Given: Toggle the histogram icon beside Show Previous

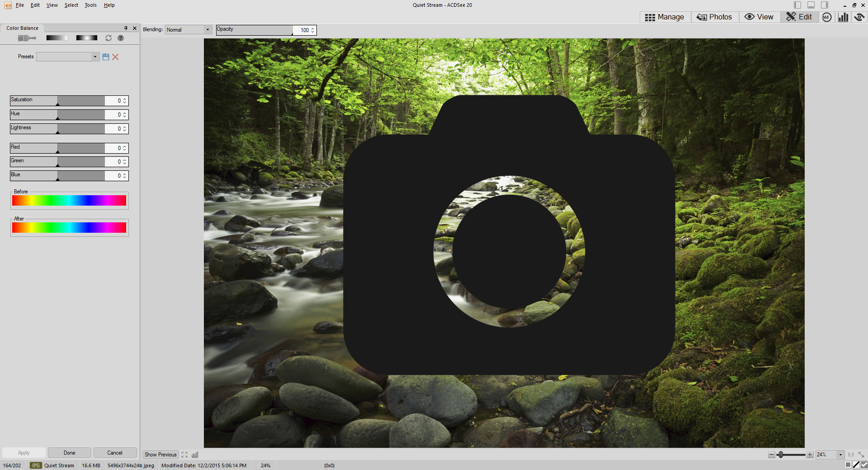Looking at the screenshot, I should click(x=195, y=455).
